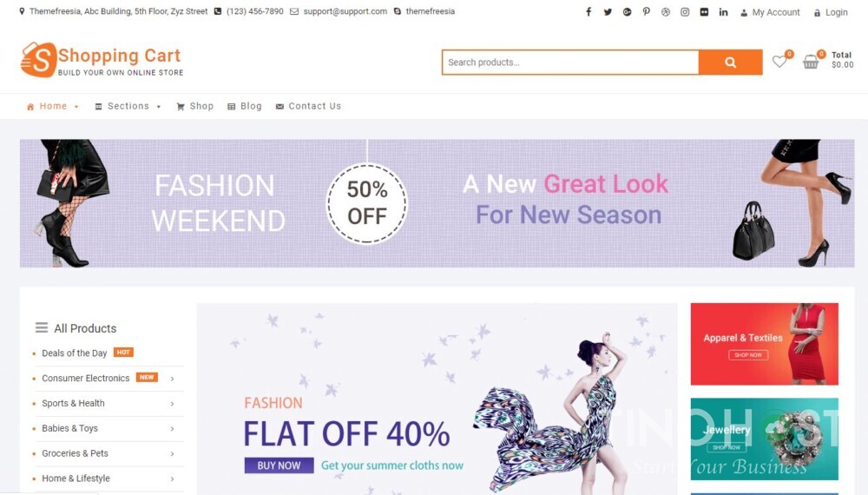Viewport: 868px width, 495px height.
Task: Open the Blog menu item
Action: click(245, 106)
